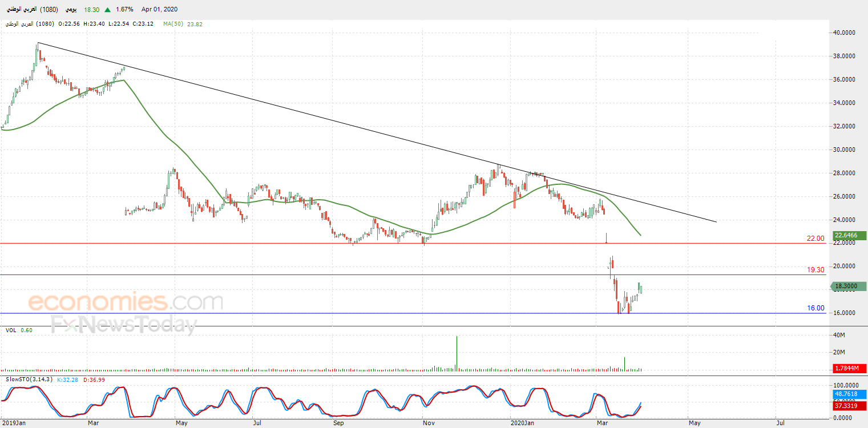Click the green up-arrow change indicator

(x=108, y=10)
